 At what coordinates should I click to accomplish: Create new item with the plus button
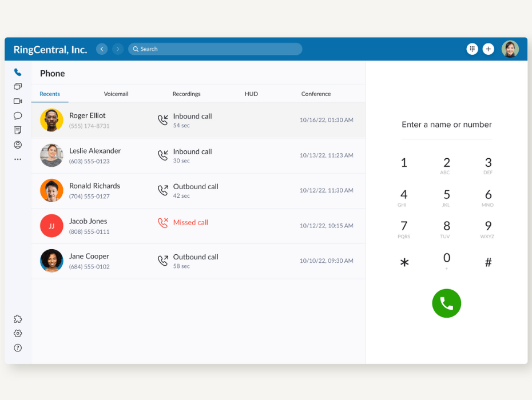tap(488, 49)
